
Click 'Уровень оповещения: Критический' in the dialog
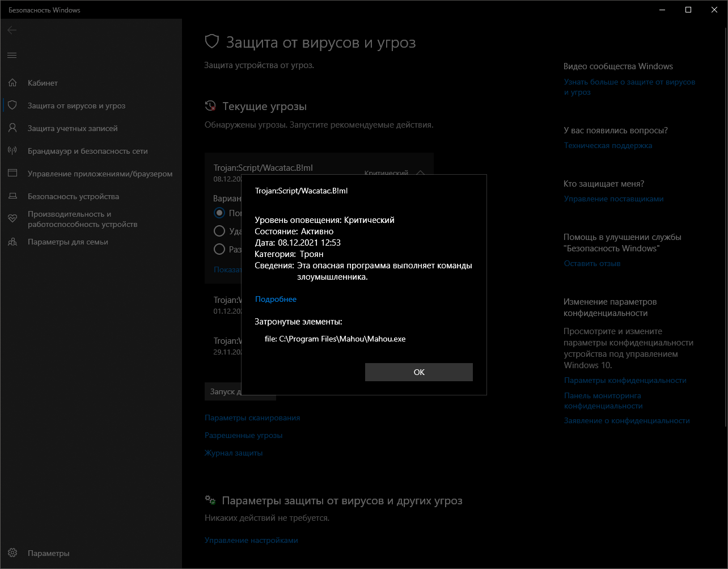pyautogui.click(x=324, y=220)
